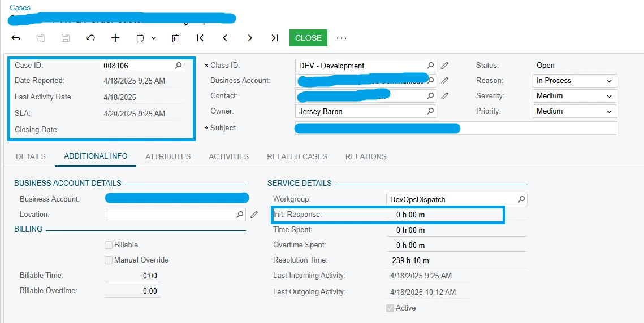
Task: Click the Subject text field
Action: [456, 128]
